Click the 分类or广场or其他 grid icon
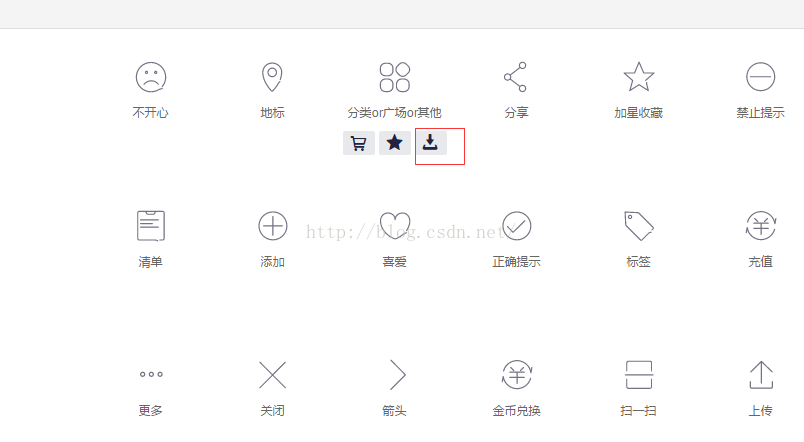 tap(394, 77)
